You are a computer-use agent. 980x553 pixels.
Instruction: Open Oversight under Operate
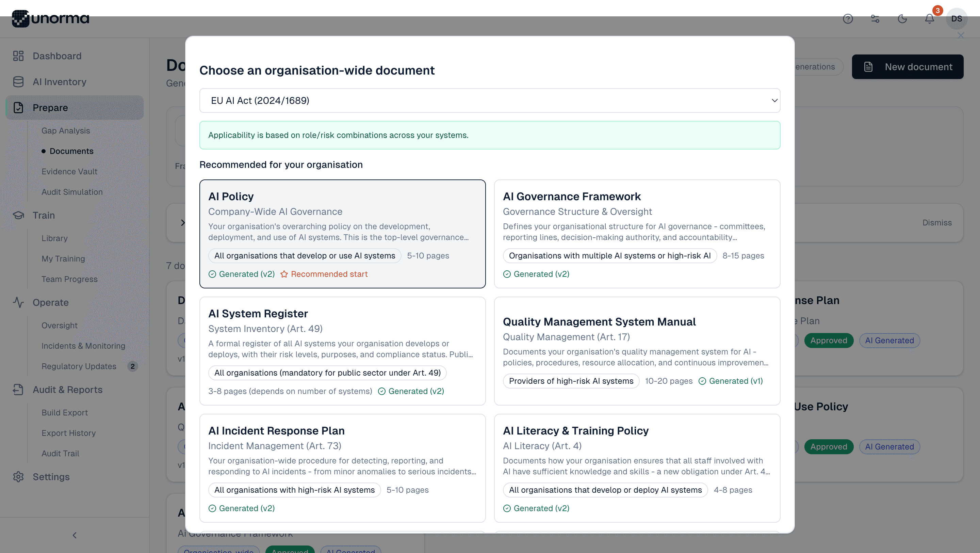[59, 326]
